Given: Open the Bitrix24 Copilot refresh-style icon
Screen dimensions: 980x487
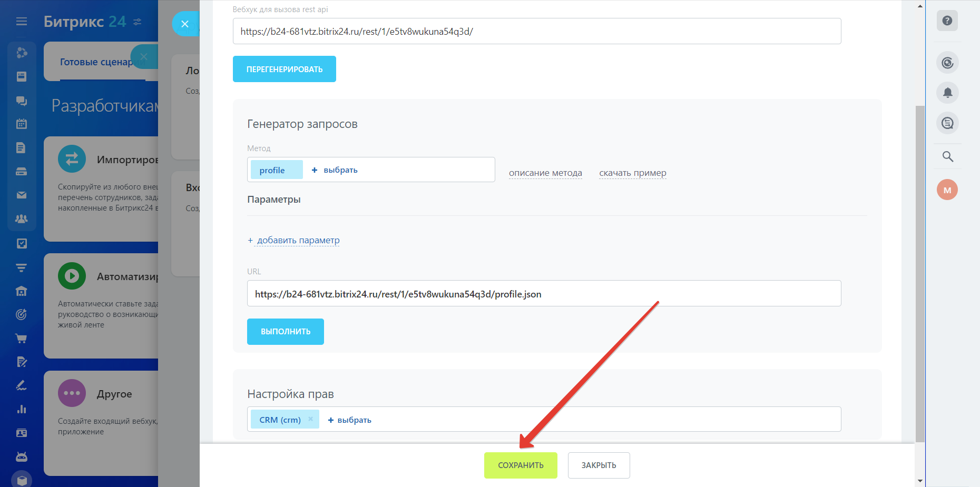Looking at the screenshot, I should click(x=947, y=63).
